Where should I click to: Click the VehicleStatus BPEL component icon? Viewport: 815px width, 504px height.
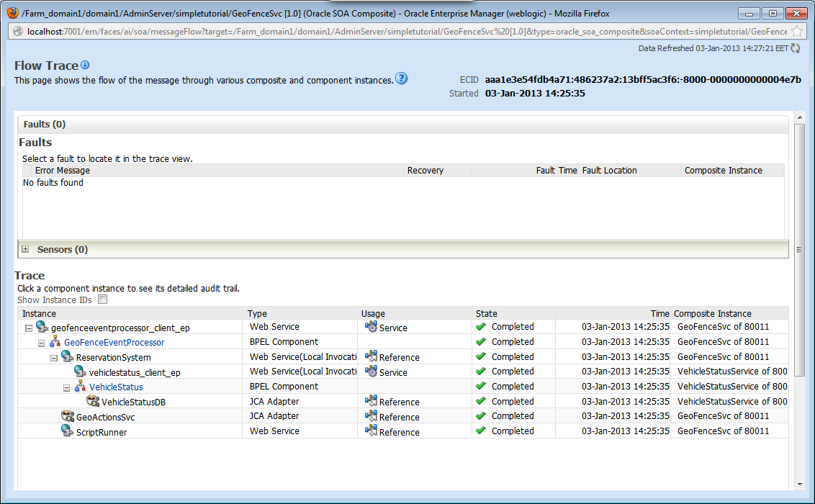click(80, 386)
